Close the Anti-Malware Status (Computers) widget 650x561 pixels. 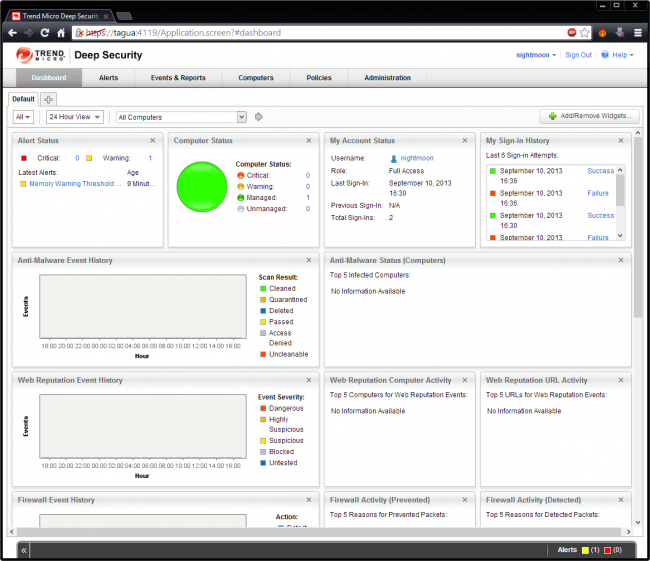coord(621,260)
